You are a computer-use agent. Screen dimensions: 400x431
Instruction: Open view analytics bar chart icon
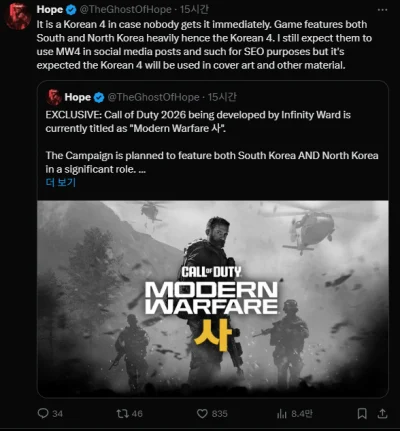[282, 414]
